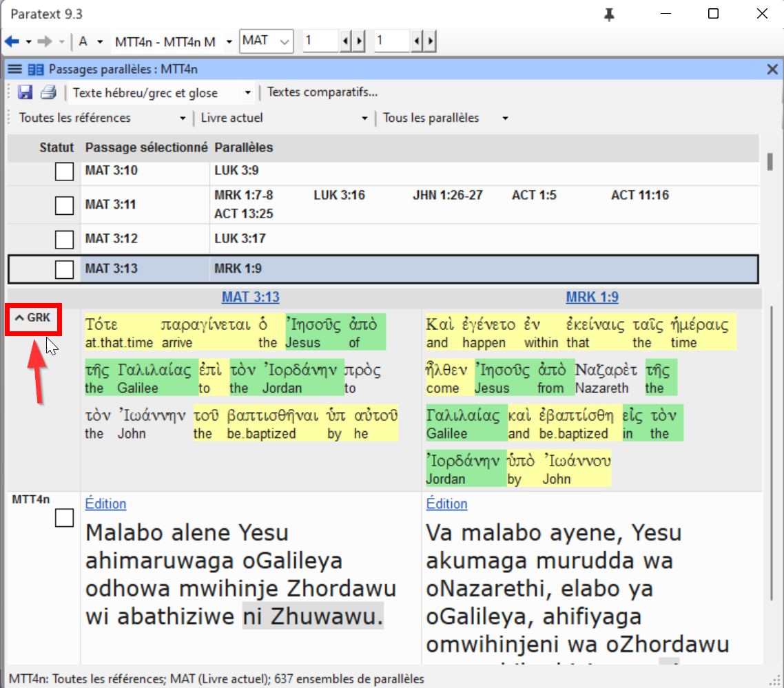Close the Passages parallèles panel
This screenshot has height=688, width=784.
point(772,69)
